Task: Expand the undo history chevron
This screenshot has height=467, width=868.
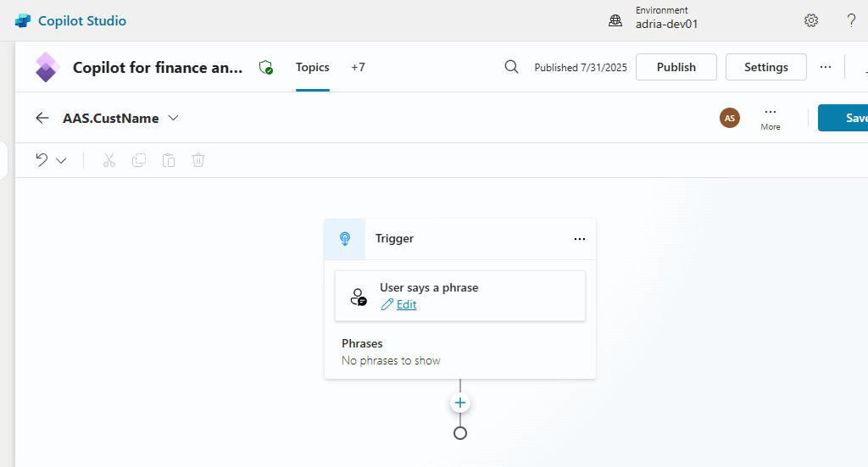Action: (61, 161)
